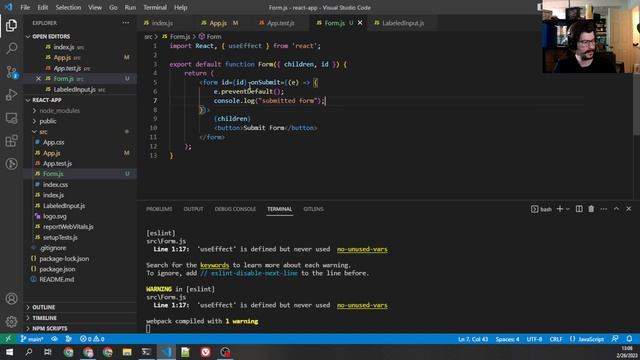
Task: Open the View menu
Action: coord(95,7)
